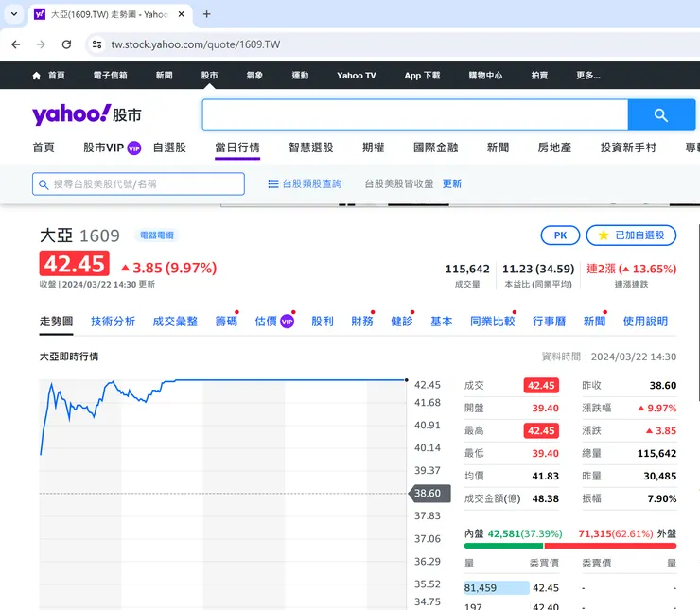Open 新聞 in black top bar
Screen dimensions: 700x610
pyautogui.click(x=165, y=76)
